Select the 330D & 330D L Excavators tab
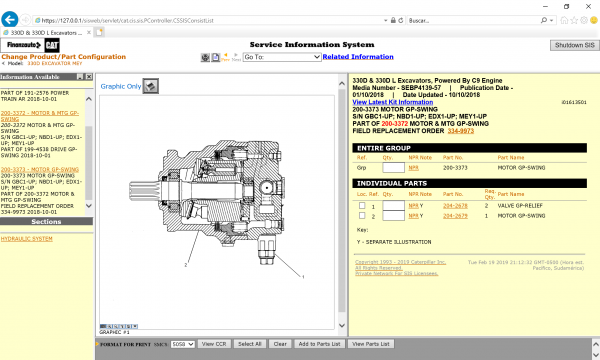This screenshot has width=600, height=360. [46, 33]
